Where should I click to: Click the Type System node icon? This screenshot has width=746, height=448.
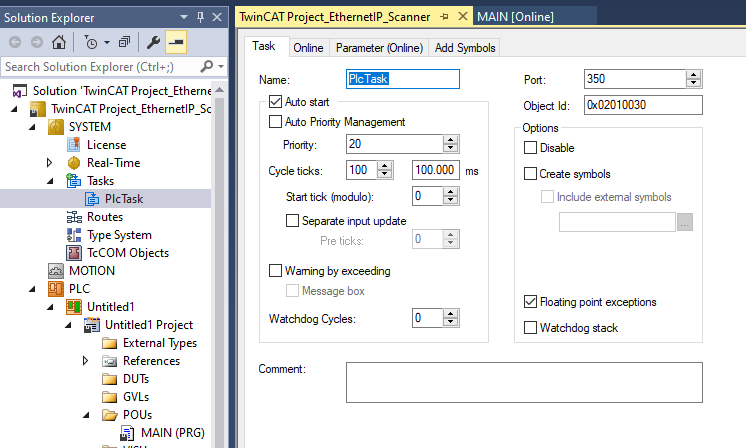pos(74,235)
